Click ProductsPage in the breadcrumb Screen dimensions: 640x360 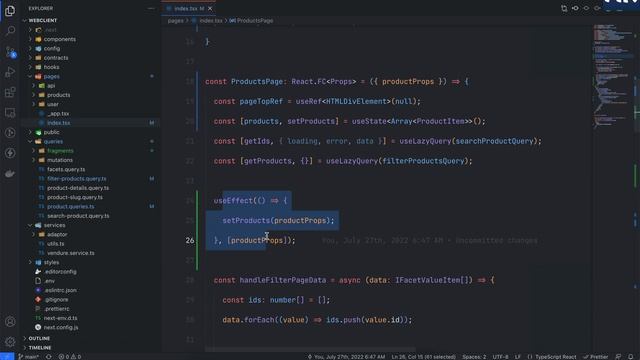point(255,20)
